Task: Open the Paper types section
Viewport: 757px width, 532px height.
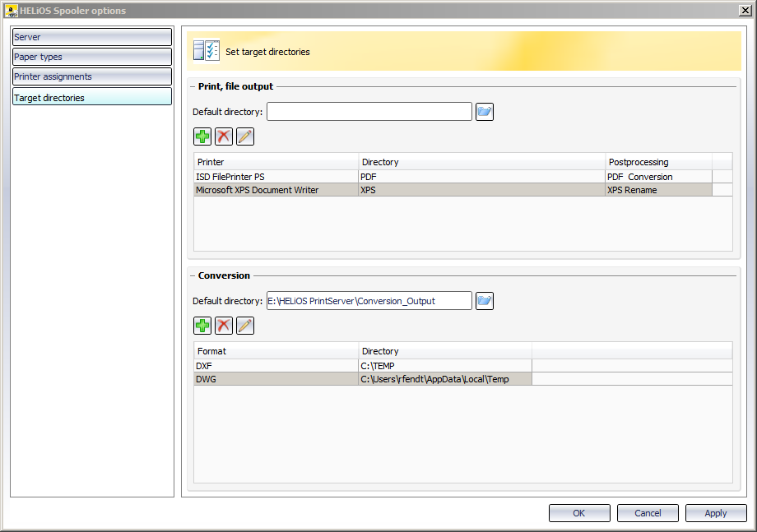Action: coord(92,57)
